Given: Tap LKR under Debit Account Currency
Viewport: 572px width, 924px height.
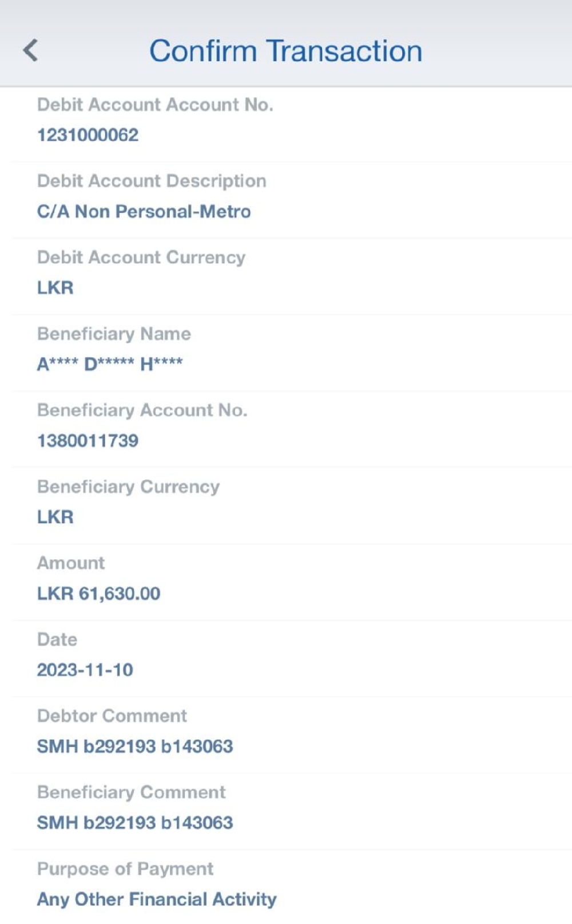Looking at the screenshot, I should [55, 288].
